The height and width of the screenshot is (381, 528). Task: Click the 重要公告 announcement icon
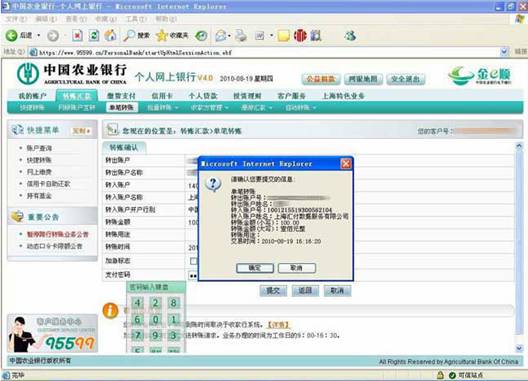click(x=17, y=217)
